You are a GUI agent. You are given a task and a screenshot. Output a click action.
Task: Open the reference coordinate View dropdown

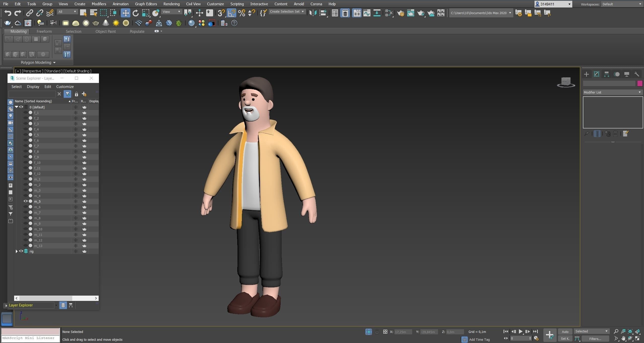[171, 12]
